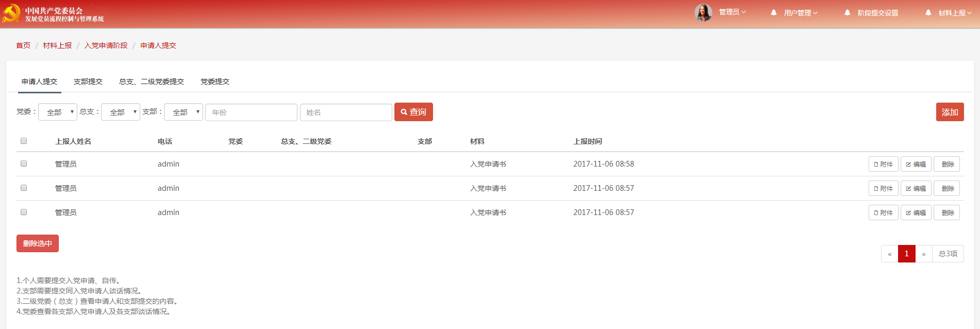Click the red 添加 button

950,112
